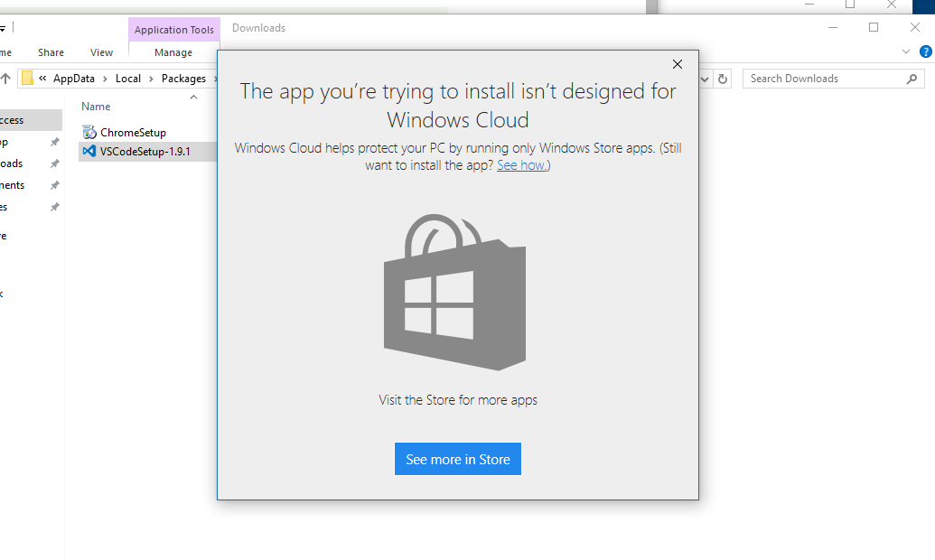Click the search magnifier in Search Downloads
This screenshot has height=560, width=935.
point(912,79)
